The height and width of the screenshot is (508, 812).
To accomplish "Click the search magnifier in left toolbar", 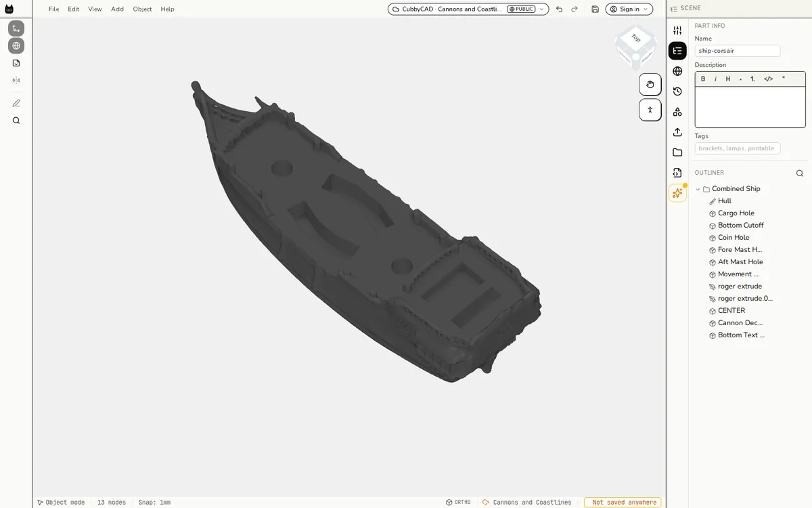I will [16, 121].
